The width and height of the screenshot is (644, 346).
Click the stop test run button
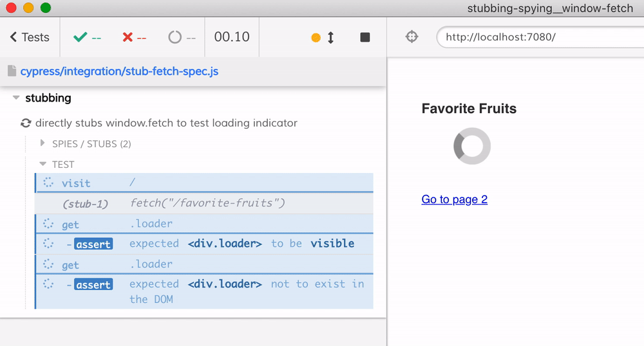pyautogui.click(x=365, y=37)
